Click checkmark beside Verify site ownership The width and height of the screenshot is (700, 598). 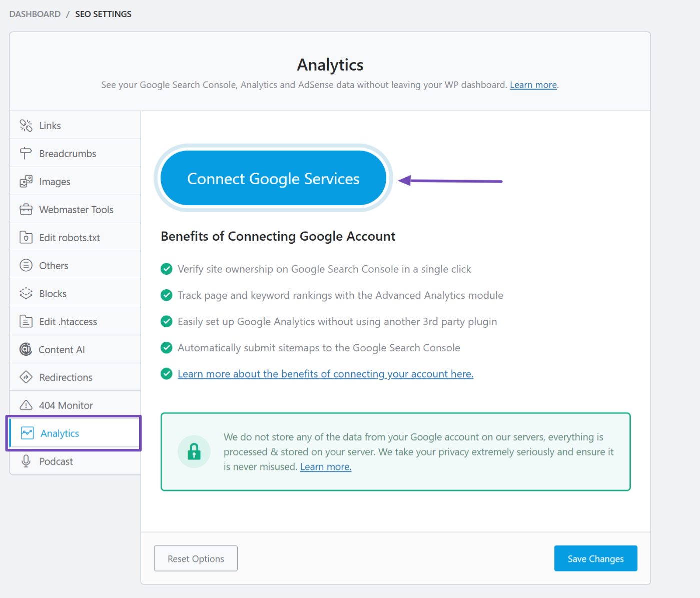(167, 269)
